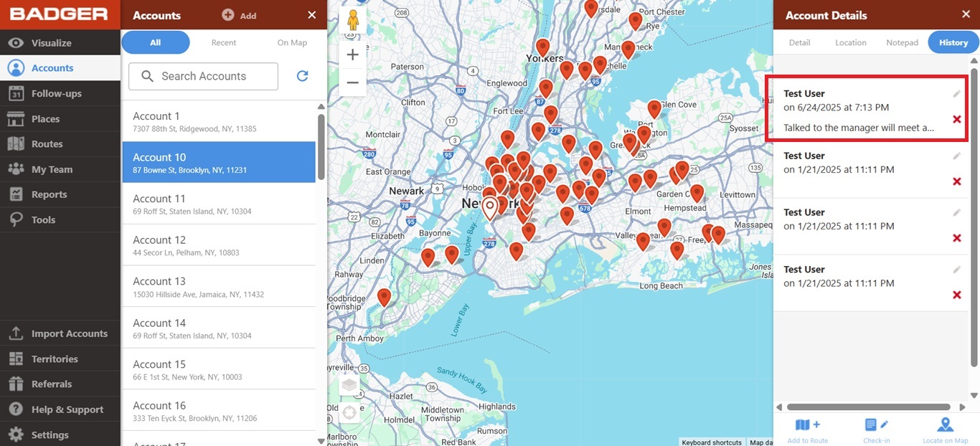Edit the 6/24/2025 Test User note
The image size is (980, 446).
pos(956,93)
